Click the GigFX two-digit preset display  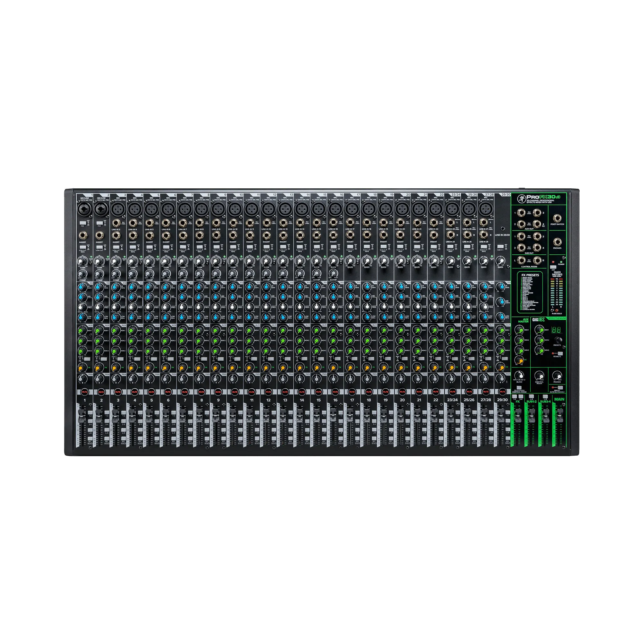point(557,330)
